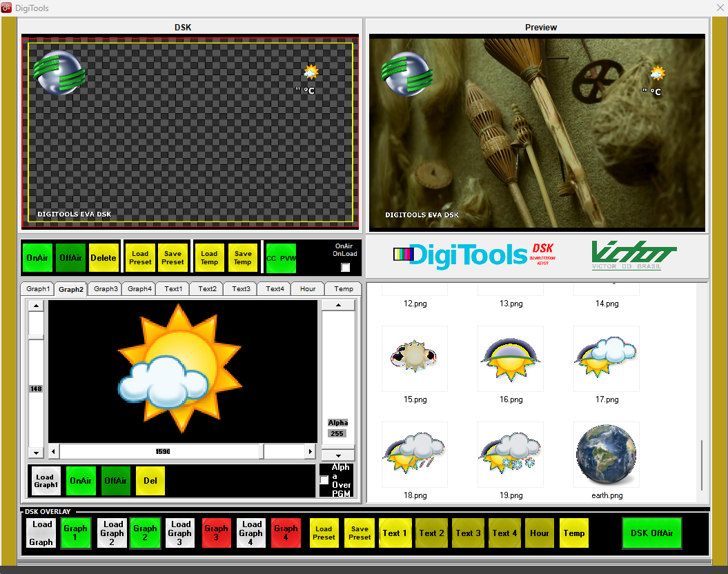The image size is (728, 574).
Task: Click the vertical position scroll down arrow
Action: coord(36,453)
